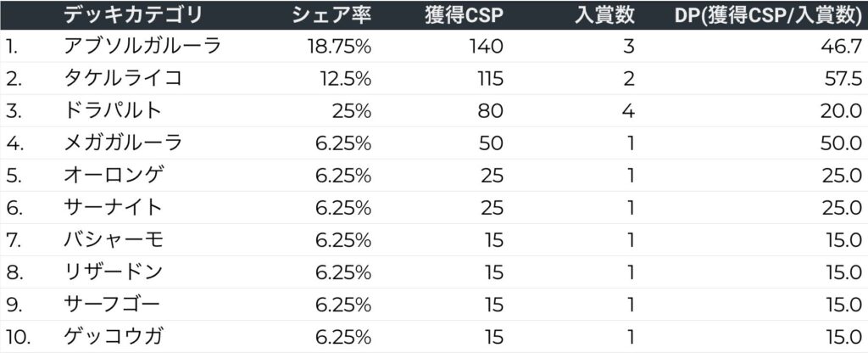Viewport: 868px width, 353px height.
Task: Select the ゲッコウガ deck name cell
Action: (113, 336)
